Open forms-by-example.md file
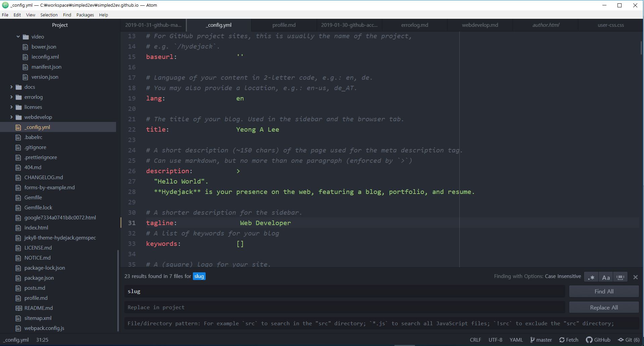 click(49, 187)
